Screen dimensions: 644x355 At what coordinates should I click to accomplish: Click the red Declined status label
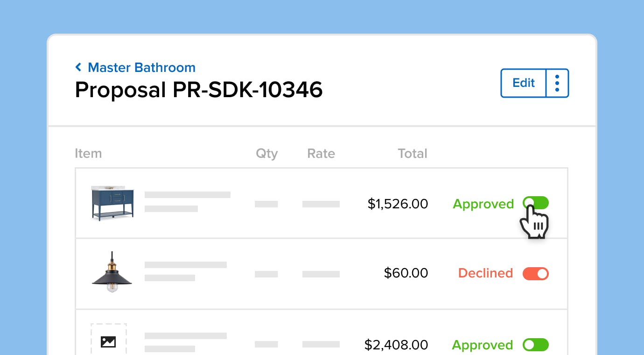[485, 273]
